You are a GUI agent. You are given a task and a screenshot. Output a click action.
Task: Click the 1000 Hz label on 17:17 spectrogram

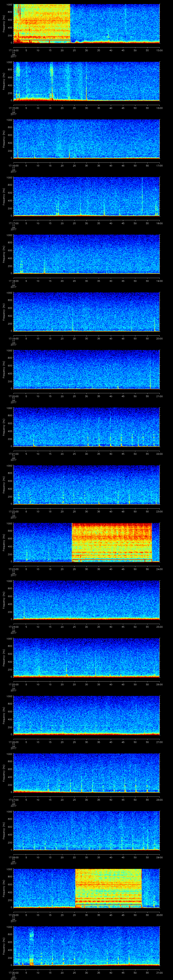pyautogui.click(x=9, y=178)
